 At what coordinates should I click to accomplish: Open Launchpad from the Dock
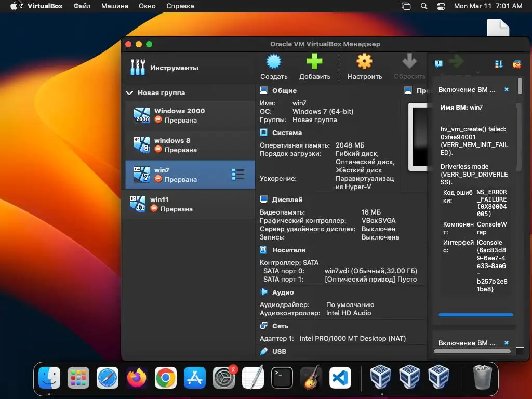(78, 378)
